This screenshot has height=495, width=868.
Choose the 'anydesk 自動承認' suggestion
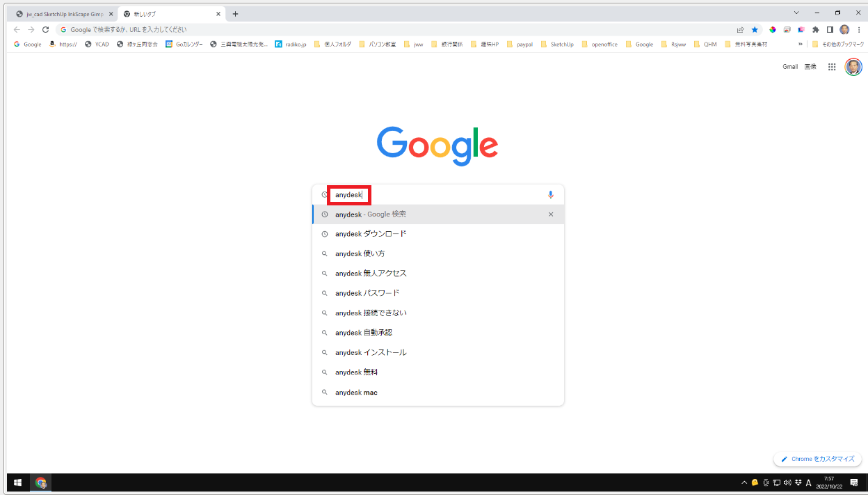click(438, 333)
